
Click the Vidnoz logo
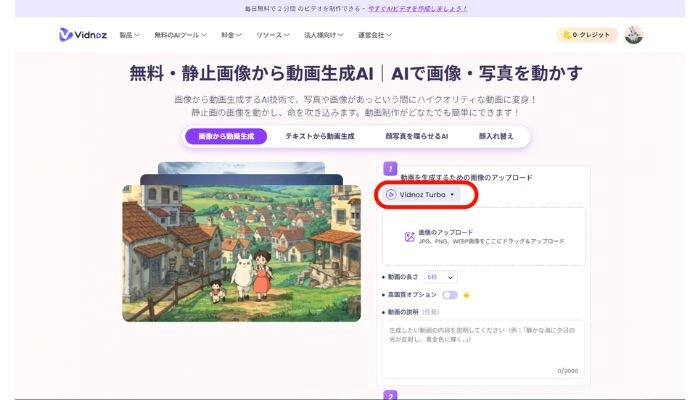coord(83,35)
